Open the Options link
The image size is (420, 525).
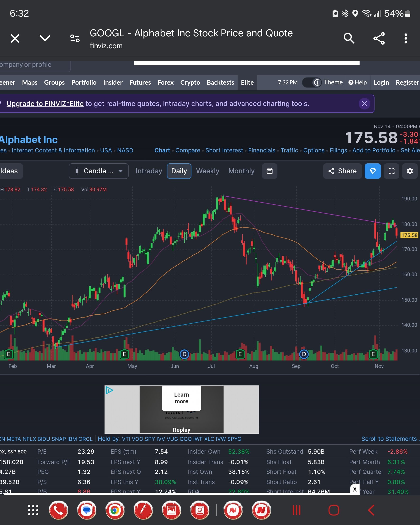314,150
